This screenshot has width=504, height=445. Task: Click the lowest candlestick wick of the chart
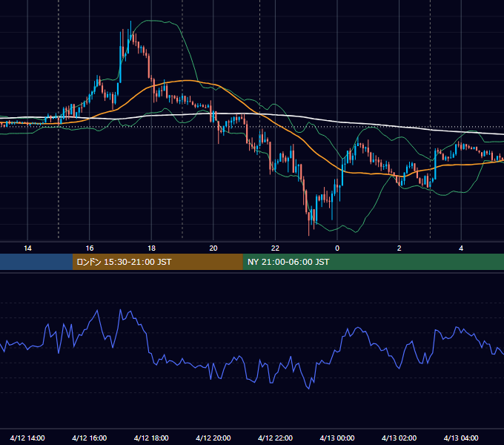(309, 234)
